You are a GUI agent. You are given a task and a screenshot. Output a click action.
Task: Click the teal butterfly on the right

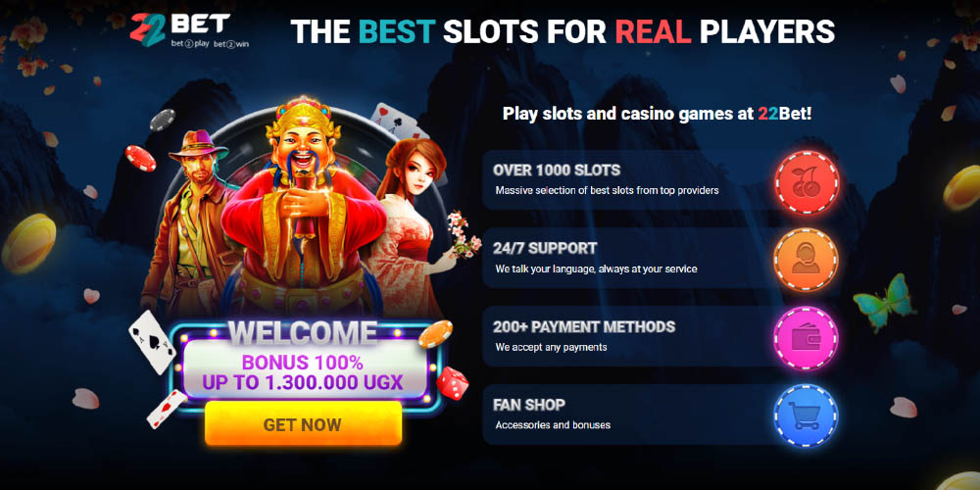(x=884, y=303)
